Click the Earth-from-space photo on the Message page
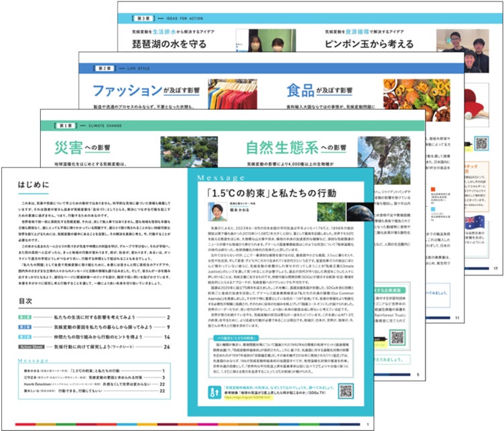 [360, 212]
